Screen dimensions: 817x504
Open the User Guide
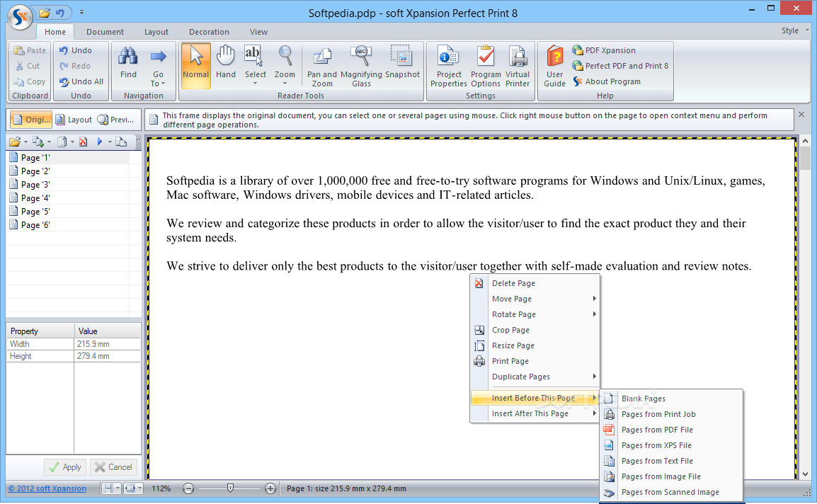point(554,67)
